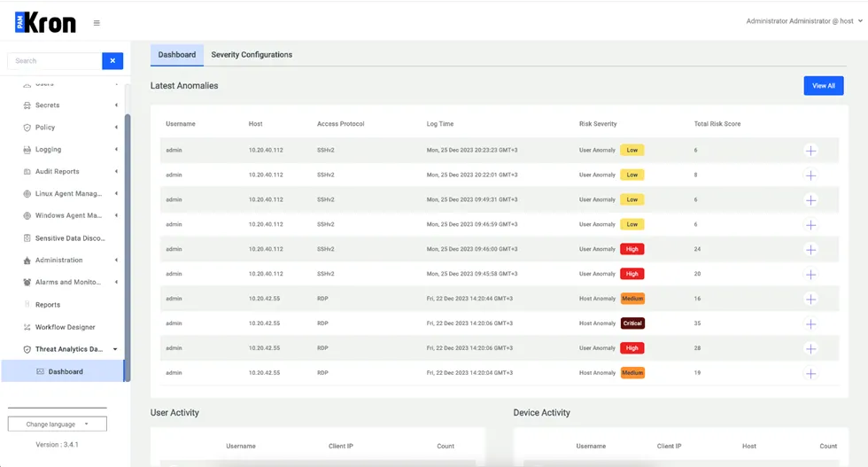Open the Change language dropdown
Image resolution: width=868 pixels, height=467 pixels.
(x=57, y=424)
